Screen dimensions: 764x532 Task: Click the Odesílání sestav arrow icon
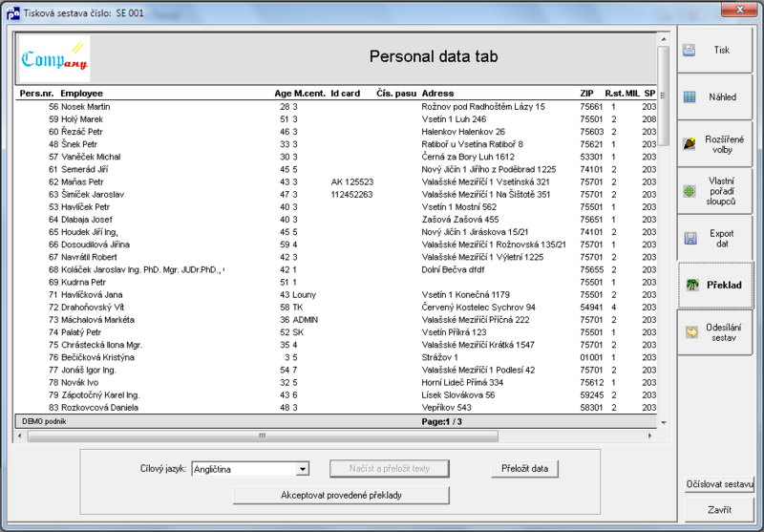click(x=691, y=332)
